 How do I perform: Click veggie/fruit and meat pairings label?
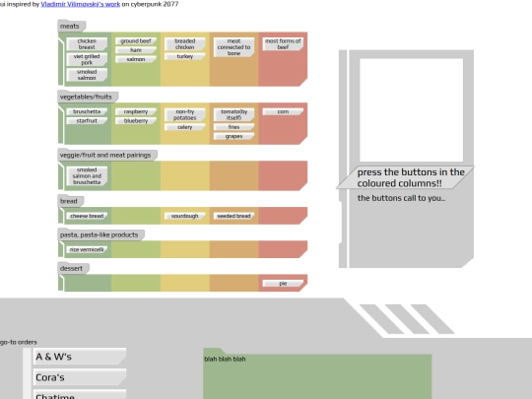coord(107,155)
